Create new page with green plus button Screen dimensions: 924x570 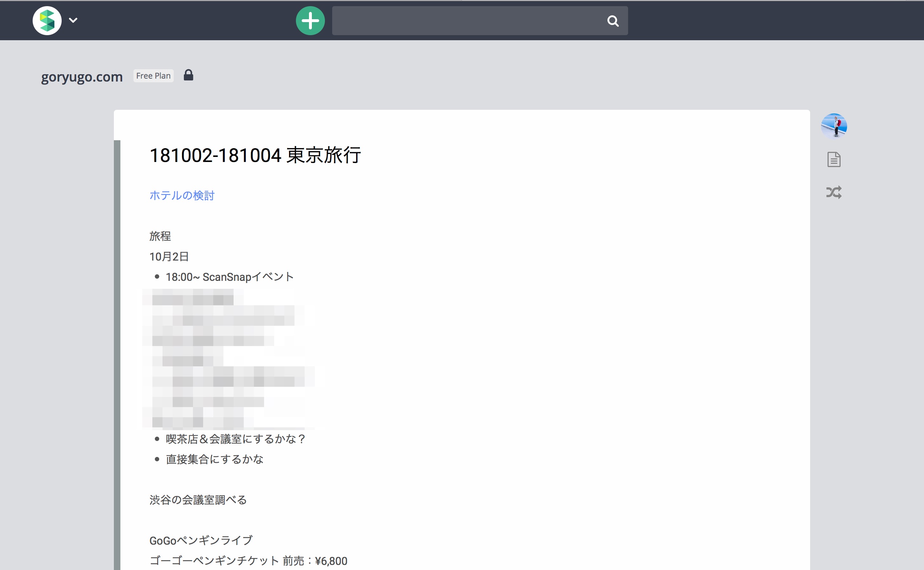coord(310,21)
